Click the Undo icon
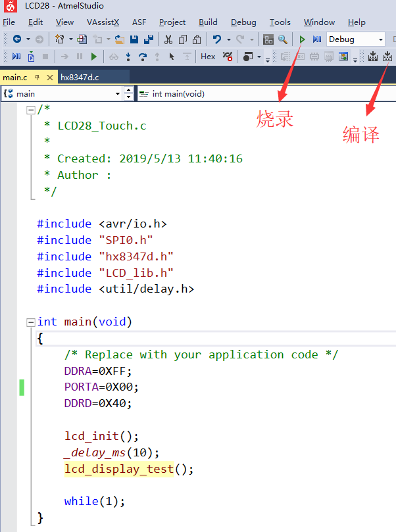The image size is (396, 532). pyautogui.click(x=217, y=39)
